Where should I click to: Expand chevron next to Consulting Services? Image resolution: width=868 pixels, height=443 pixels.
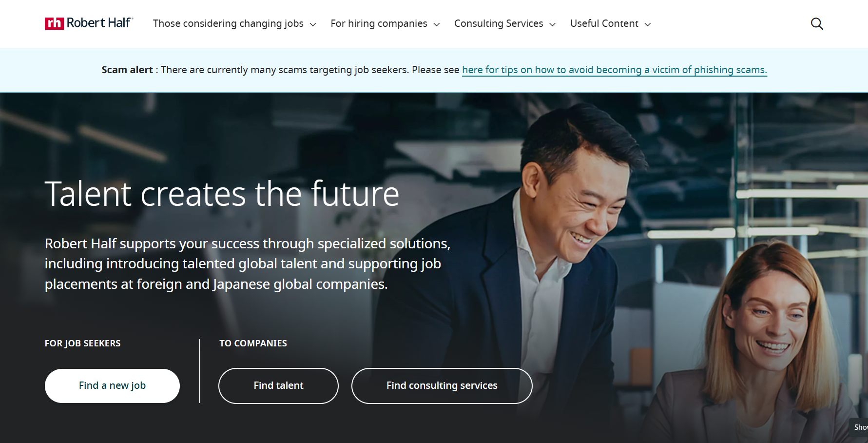553,24
